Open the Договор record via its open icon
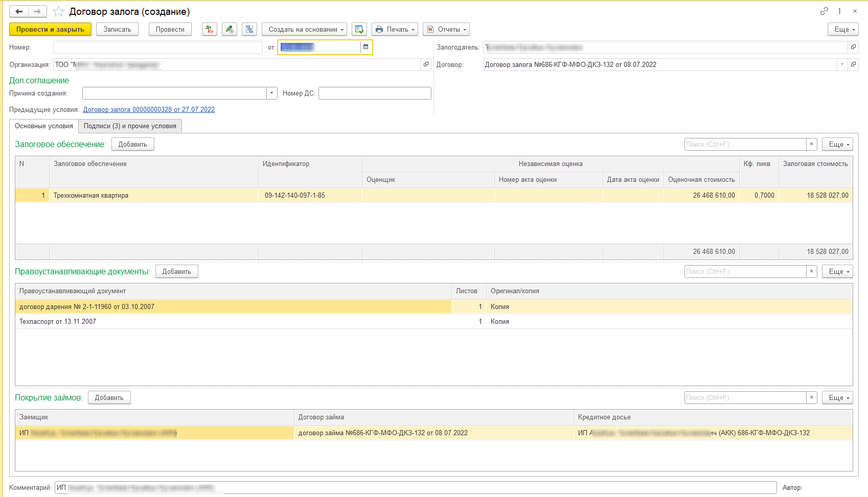868x497 pixels. 853,64
